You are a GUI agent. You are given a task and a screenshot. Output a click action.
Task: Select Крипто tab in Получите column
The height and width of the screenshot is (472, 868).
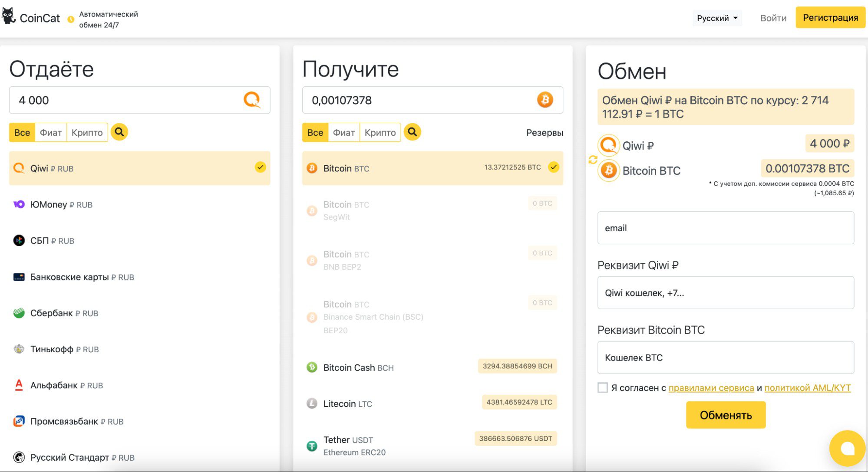point(380,132)
